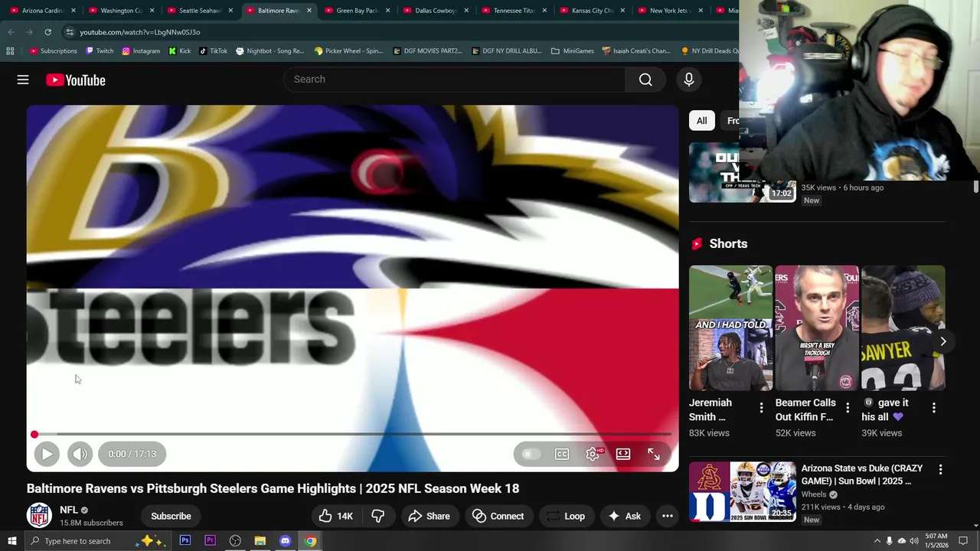Start voice search with the microphone
This screenshot has height=551, width=980.
click(688, 80)
